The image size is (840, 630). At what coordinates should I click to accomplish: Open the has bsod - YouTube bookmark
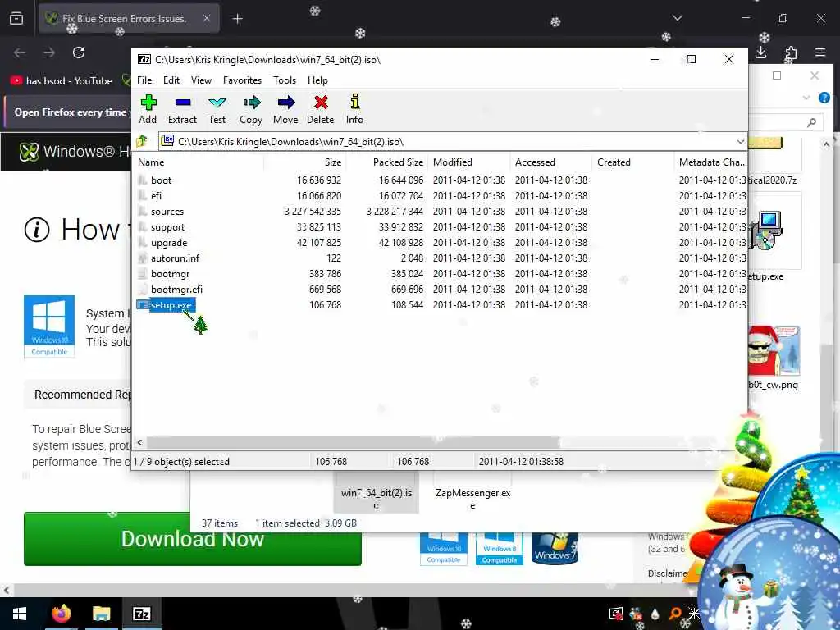click(62, 81)
